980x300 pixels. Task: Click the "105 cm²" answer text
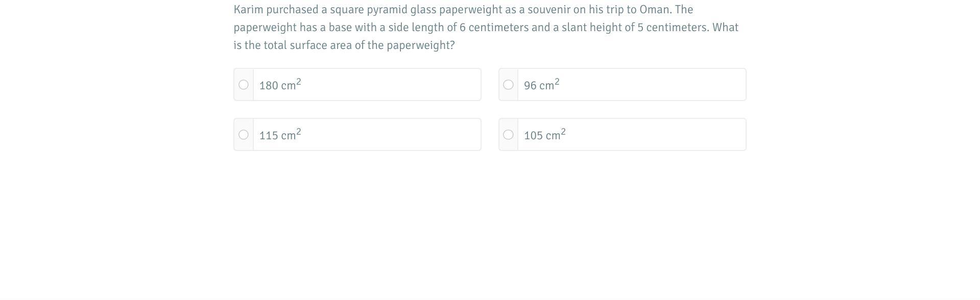544,135
